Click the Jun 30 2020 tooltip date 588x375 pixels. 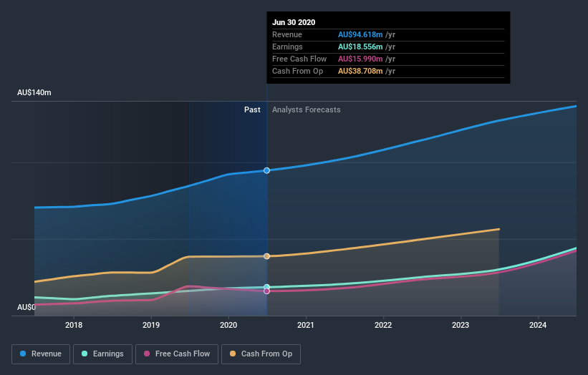(294, 22)
